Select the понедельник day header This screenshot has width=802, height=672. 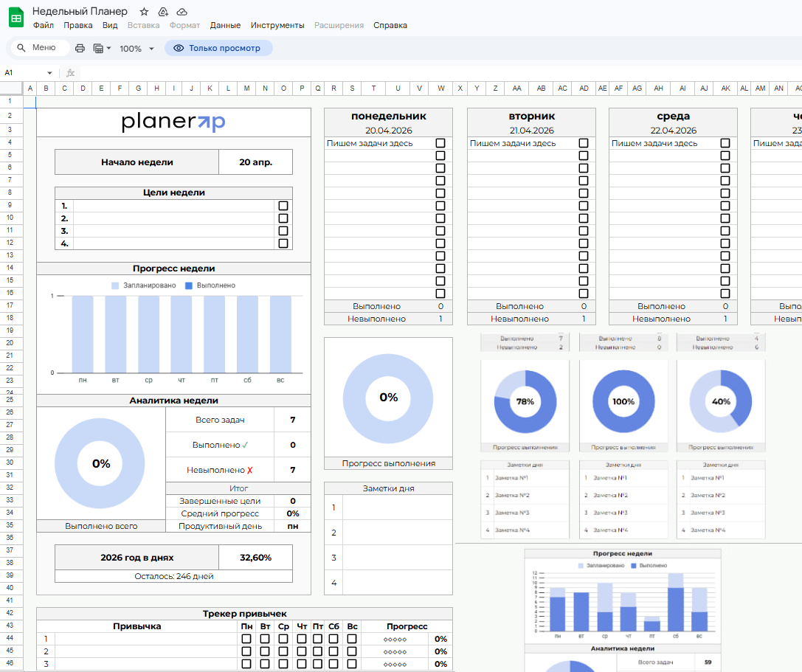click(389, 116)
